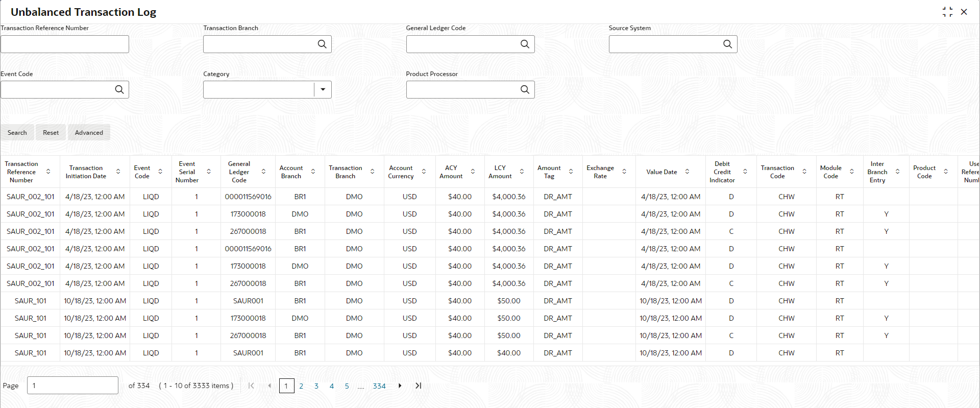
Task: Click LCY amount $40.00 in last row
Action: (x=509, y=353)
